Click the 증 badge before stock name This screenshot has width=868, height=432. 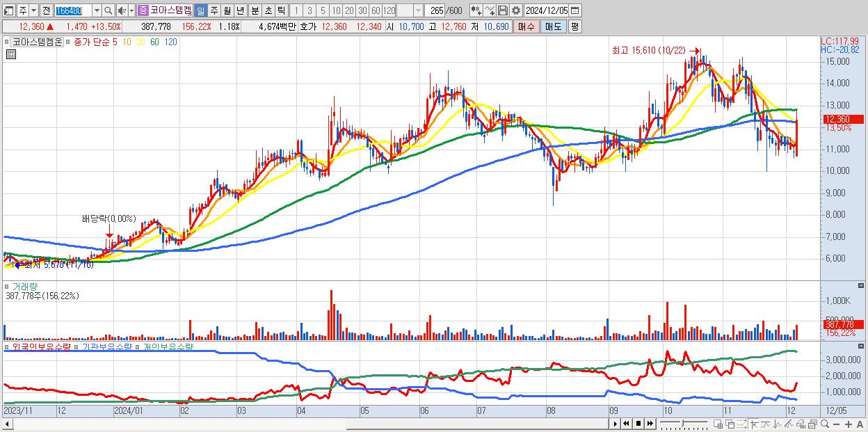click(143, 11)
